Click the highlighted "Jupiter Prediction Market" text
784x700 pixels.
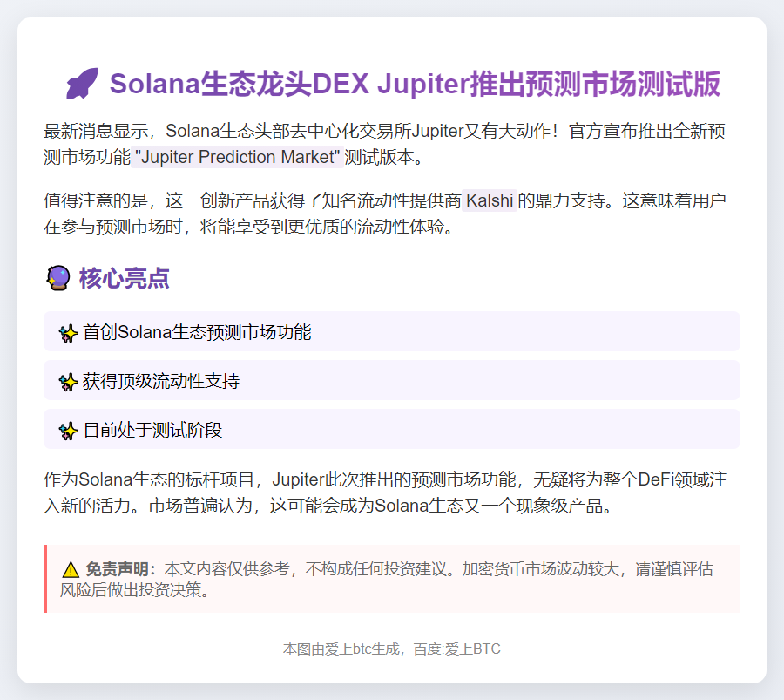click(x=237, y=158)
